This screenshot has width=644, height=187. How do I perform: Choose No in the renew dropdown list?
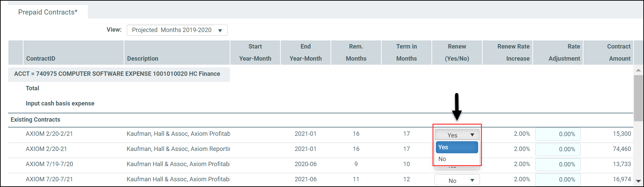457,159
